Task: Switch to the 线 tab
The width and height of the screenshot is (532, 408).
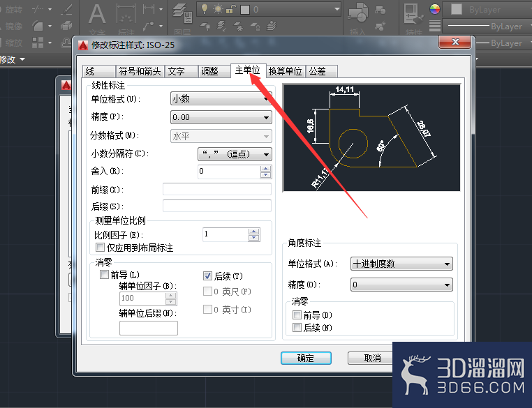Action: click(x=98, y=71)
